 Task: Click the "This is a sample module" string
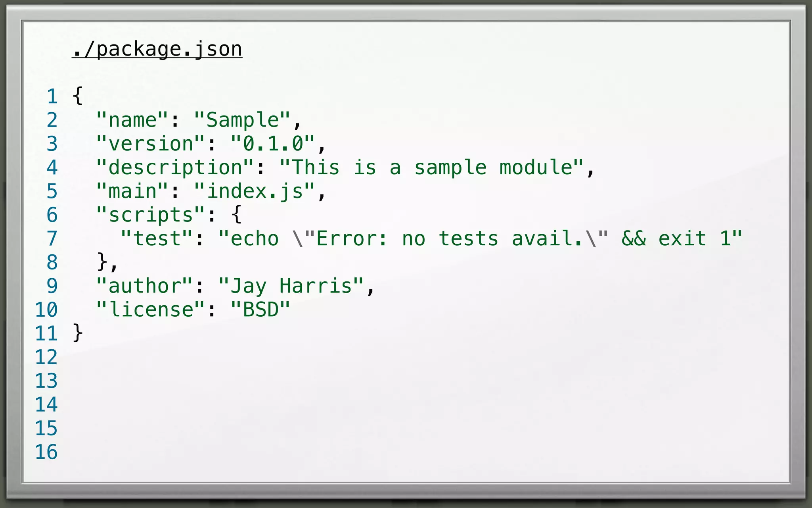click(431, 167)
